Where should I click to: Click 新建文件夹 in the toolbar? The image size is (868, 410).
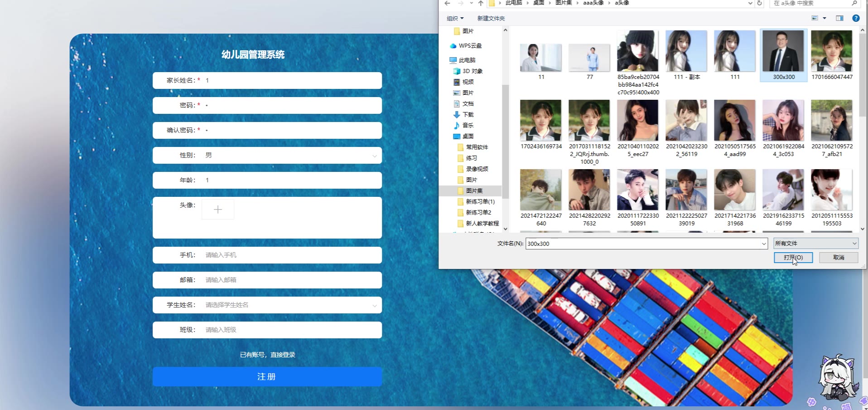click(491, 19)
